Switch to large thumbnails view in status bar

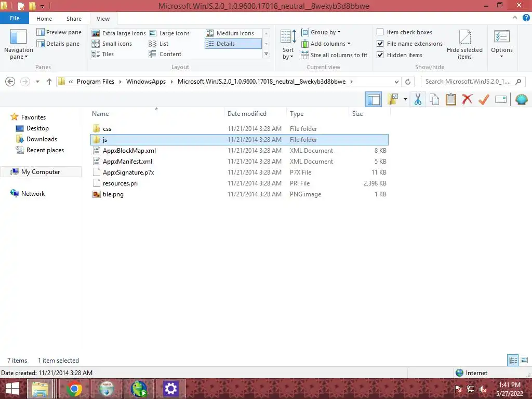point(524,360)
